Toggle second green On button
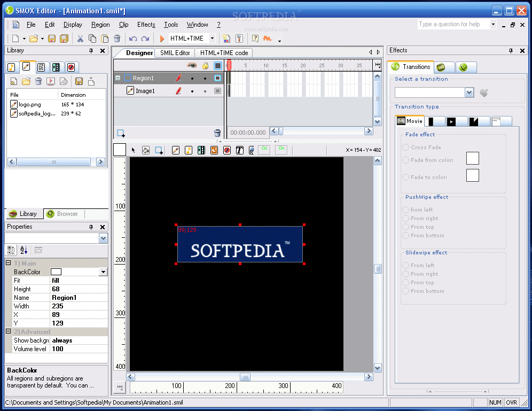 pyautogui.click(x=281, y=150)
